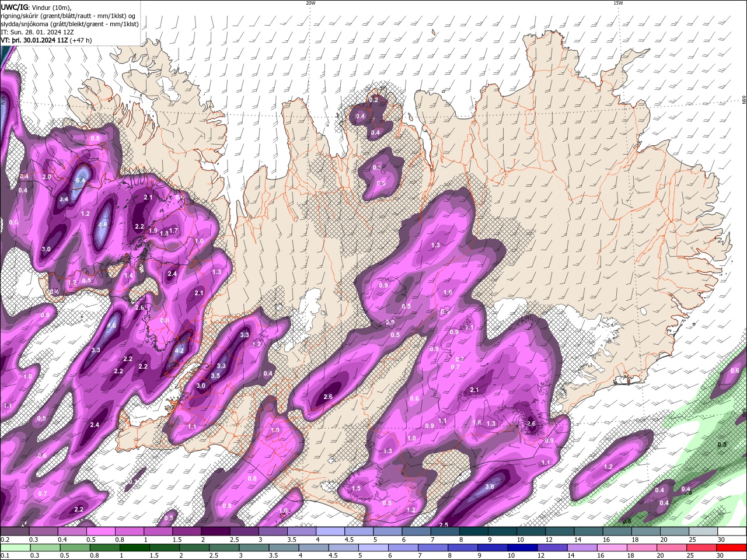This screenshot has height=560, width=747.
Task: Click the 1.7 precipitation value on the map
Action: [x=173, y=231]
